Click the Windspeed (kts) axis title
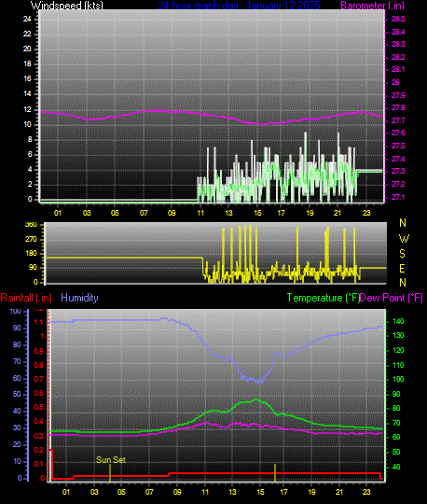The image size is (427, 504). [x=67, y=6]
